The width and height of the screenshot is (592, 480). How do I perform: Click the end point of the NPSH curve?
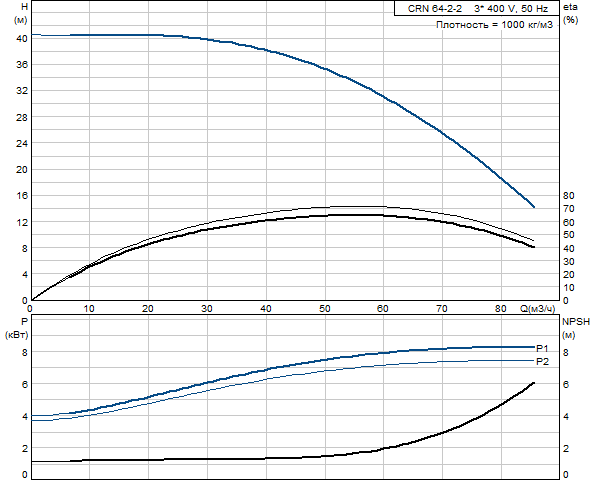tap(534, 383)
